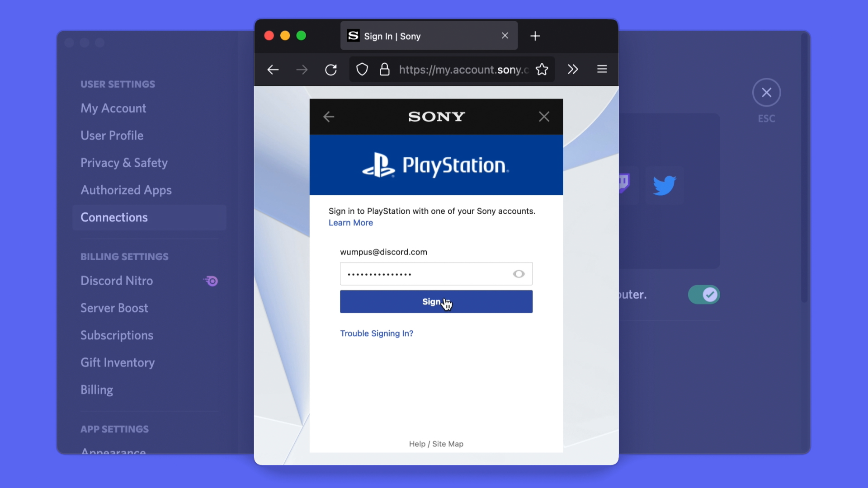This screenshot has width=868, height=488.
Task: Click the Sony sign-in back arrow
Action: [x=329, y=116]
